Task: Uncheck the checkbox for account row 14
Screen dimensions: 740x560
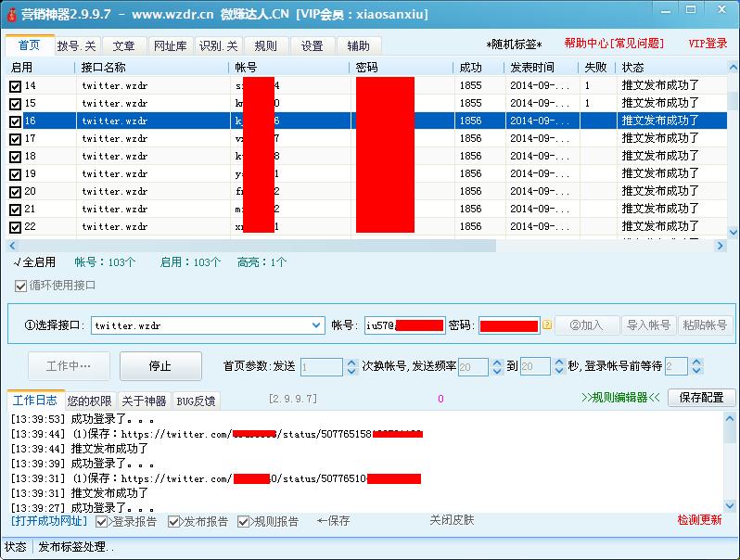Action: [15, 86]
